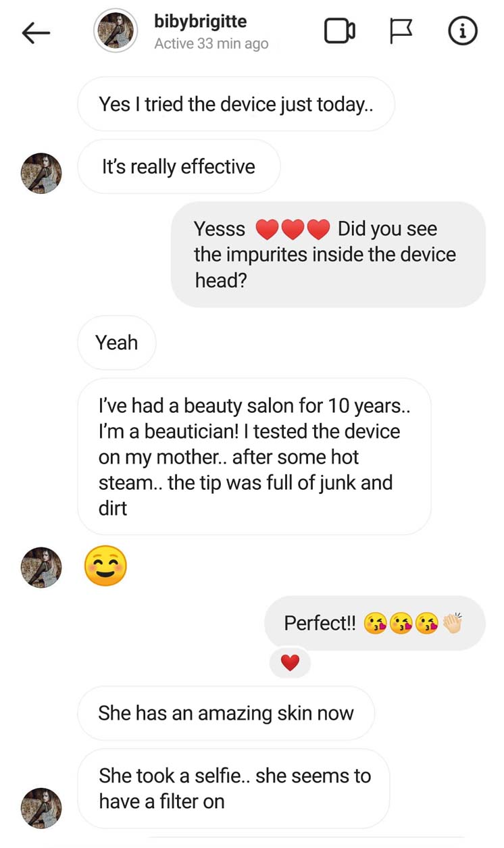The height and width of the screenshot is (848, 504).
Task: Select the beauty salon for 10 years message
Action: point(254,457)
